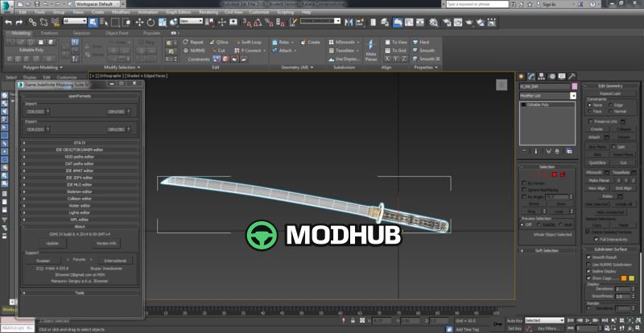Click the Russian support forum button
Viewport: 644px width, 333px height.
tap(43, 261)
